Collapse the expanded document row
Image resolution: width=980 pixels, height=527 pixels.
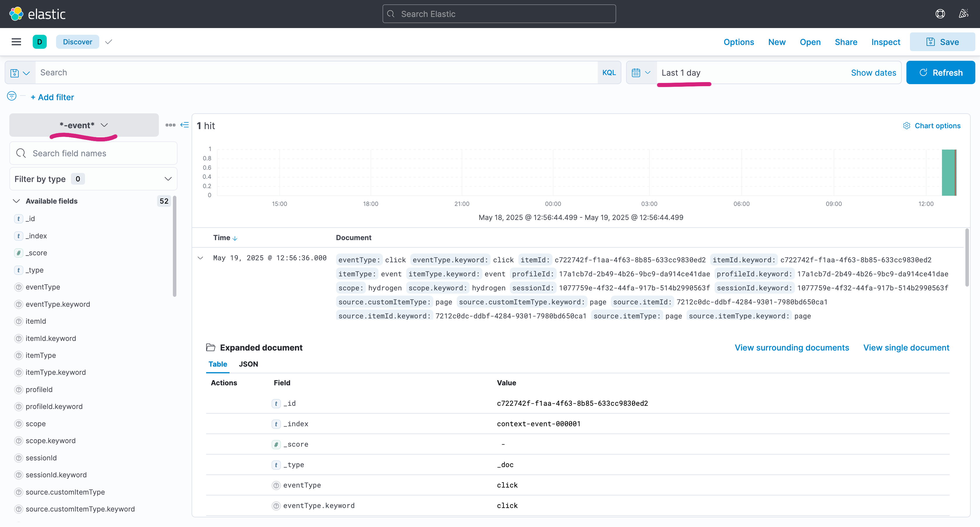tap(201, 258)
